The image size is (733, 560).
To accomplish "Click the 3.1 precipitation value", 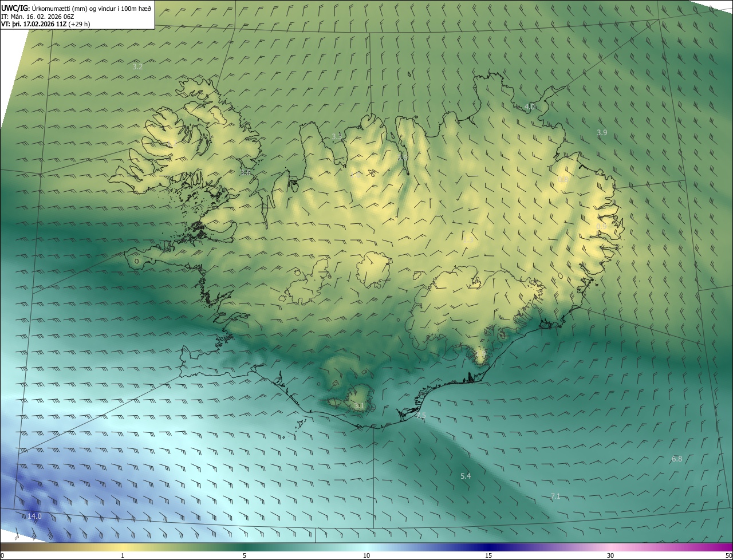I will pos(359,406).
